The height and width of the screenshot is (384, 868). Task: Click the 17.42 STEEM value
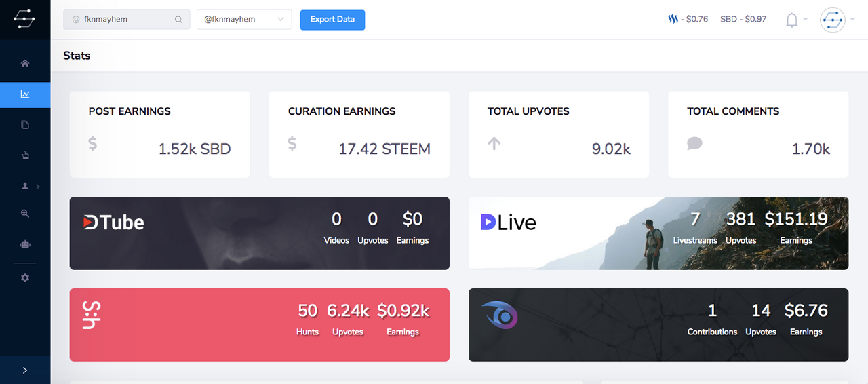[384, 149]
